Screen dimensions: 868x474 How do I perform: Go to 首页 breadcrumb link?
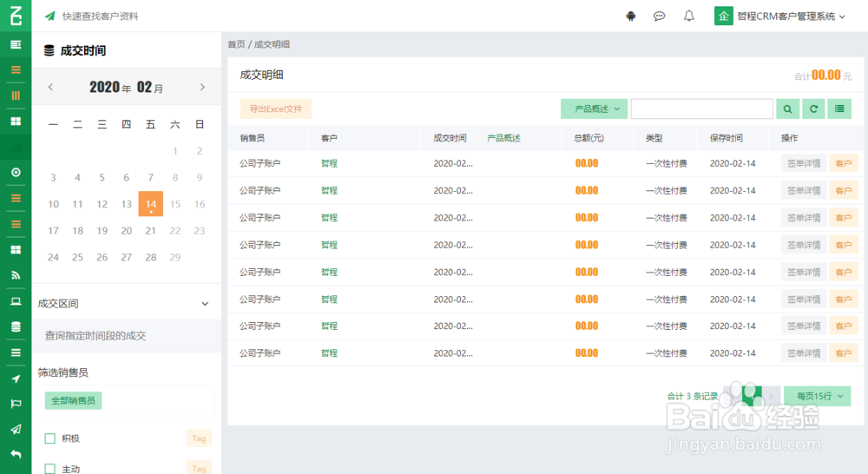pos(236,44)
